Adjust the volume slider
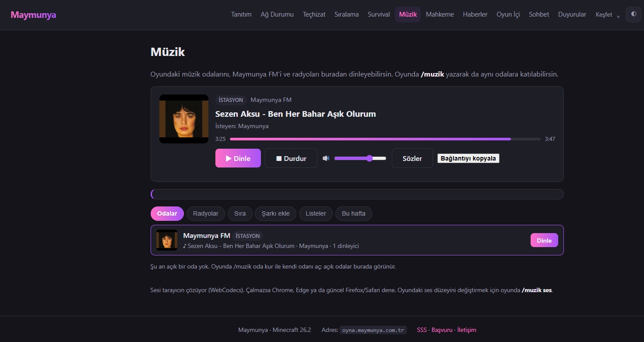The height and width of the screenshot is (342, 644). tap(360, 158)
